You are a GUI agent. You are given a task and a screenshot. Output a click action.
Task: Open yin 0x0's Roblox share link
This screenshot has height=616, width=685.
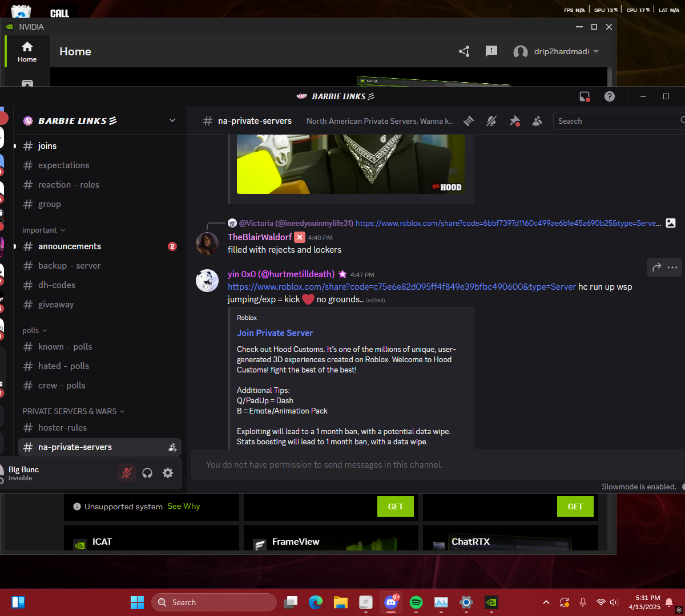(402, 287)
